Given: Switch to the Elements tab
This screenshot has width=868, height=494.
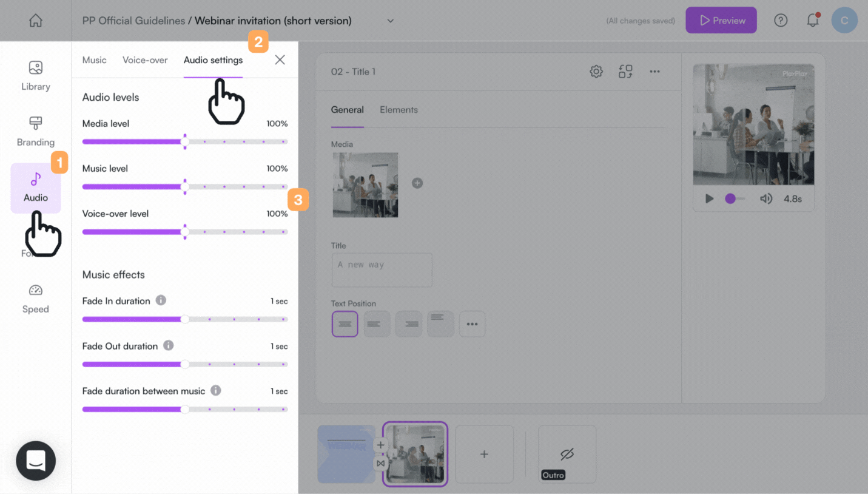Looking at the screenshot, I should [399, 110].
